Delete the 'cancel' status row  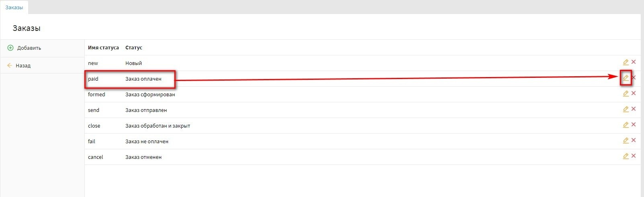coord(634,156)
